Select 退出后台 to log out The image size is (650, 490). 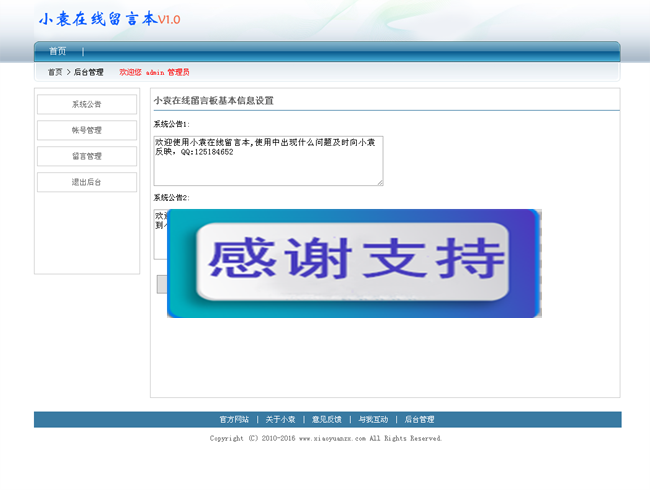tap(87, 182)
